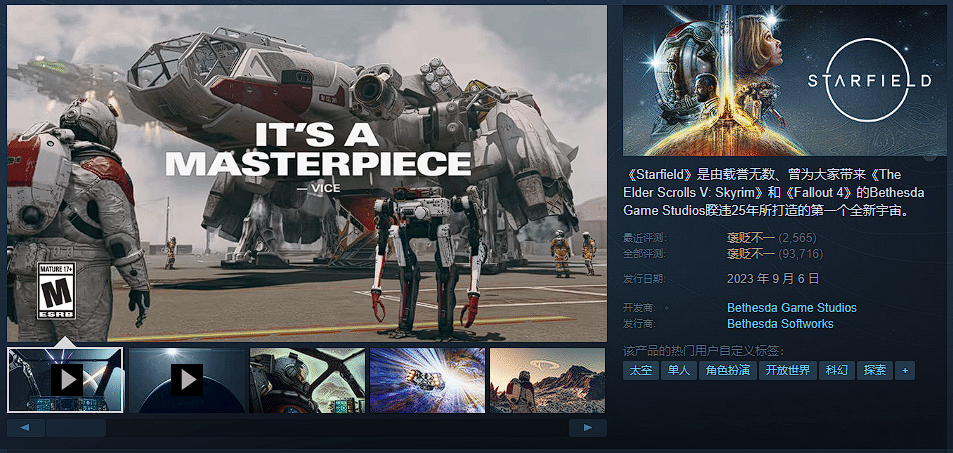
Task: Click the 该产品的热门用户自定义标签 heading
Action: (703, 351)
